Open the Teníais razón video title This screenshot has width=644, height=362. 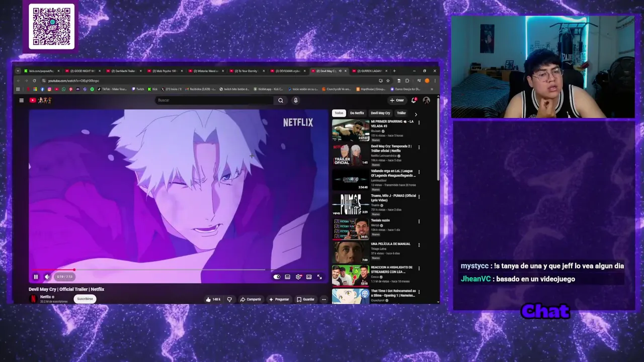tap(380, 220)
